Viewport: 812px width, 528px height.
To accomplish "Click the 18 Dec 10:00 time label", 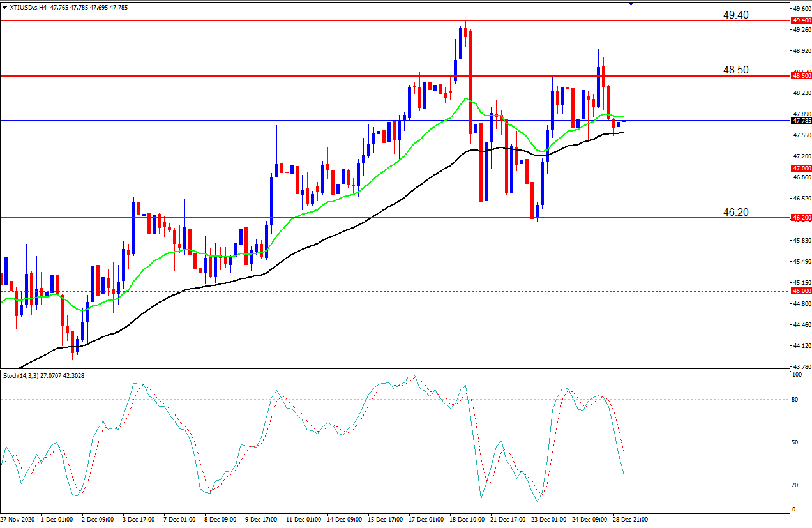I will coord(467,520).
